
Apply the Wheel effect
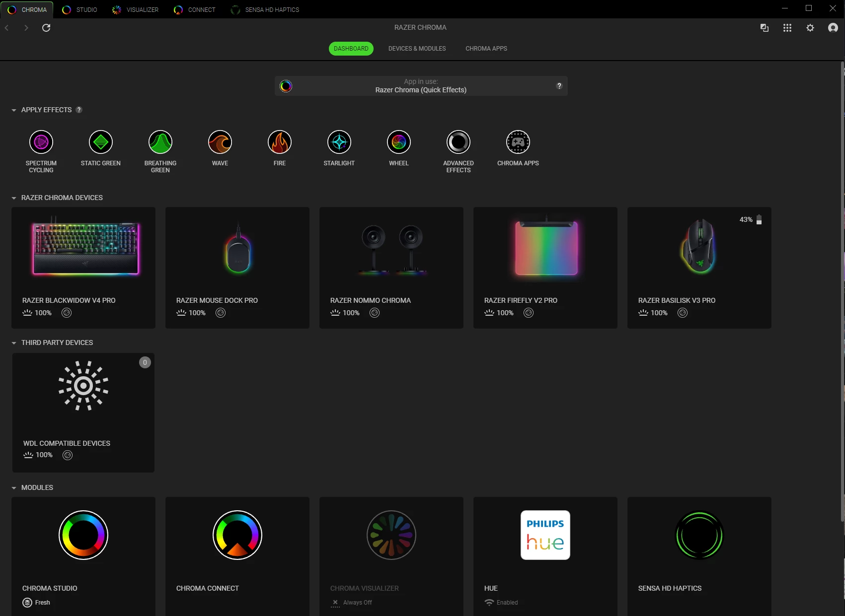[399, 142]
